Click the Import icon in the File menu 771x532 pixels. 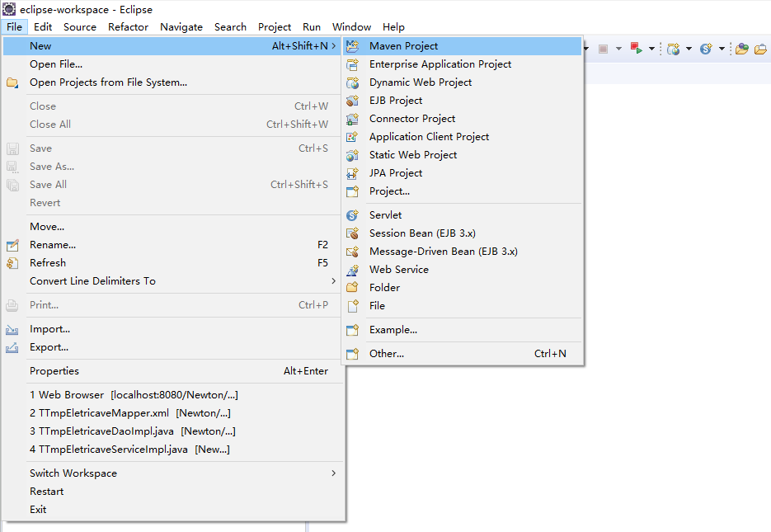12,328
